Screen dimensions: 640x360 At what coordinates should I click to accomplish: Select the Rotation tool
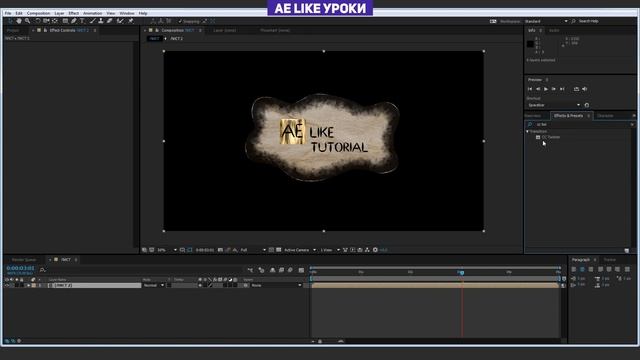pyautogui.click(x=38, y=21)
